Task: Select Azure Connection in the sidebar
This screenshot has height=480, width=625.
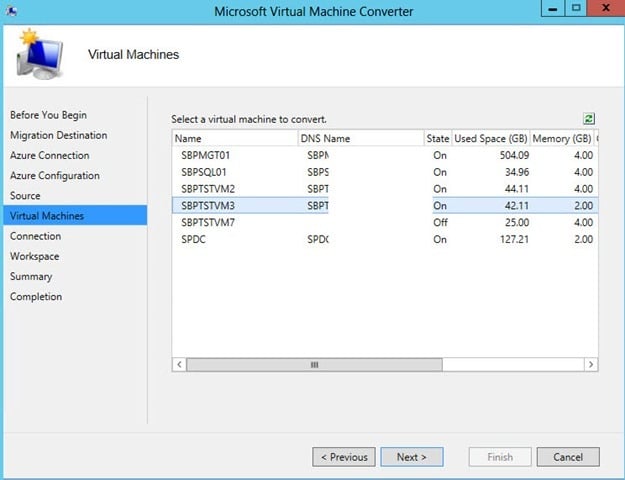Action: pyautogui.click(x=49, y=155)
